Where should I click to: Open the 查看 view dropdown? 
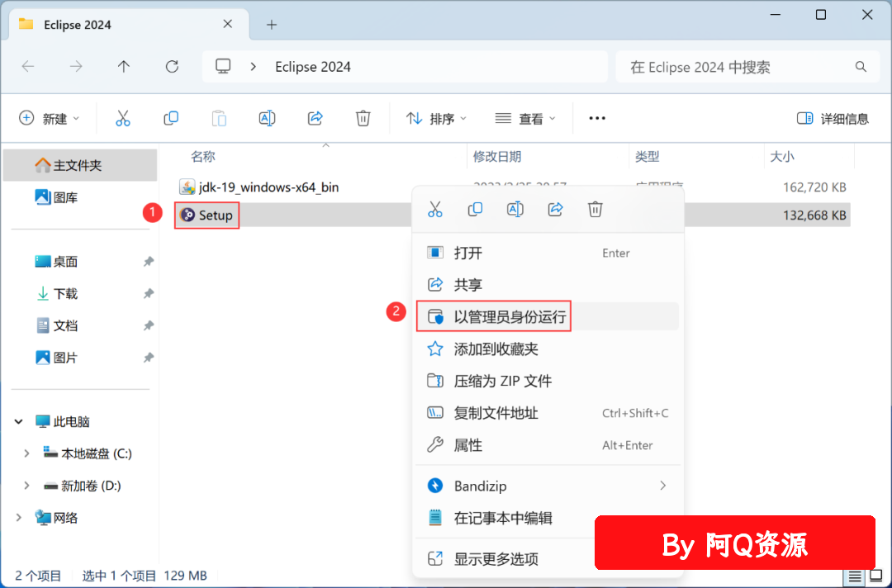coord(525,118)
